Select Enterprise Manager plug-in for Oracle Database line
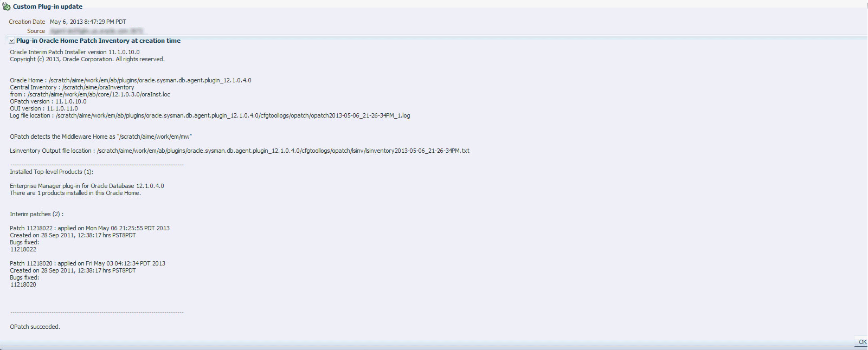 pos(87,186)
